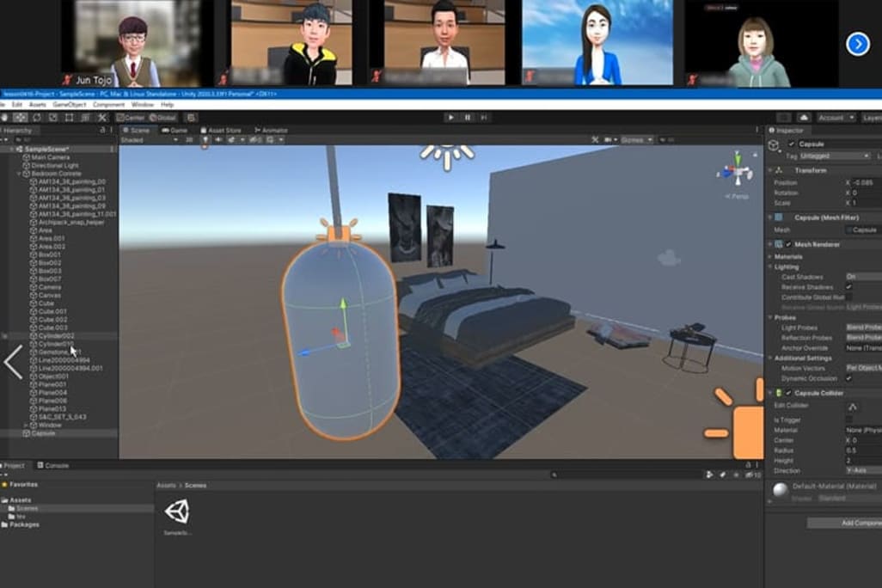Viewport: 882px width, 588px height.
Task: Uncheck the Dynamic Occlusion checkbox
Action: [848, 378]
